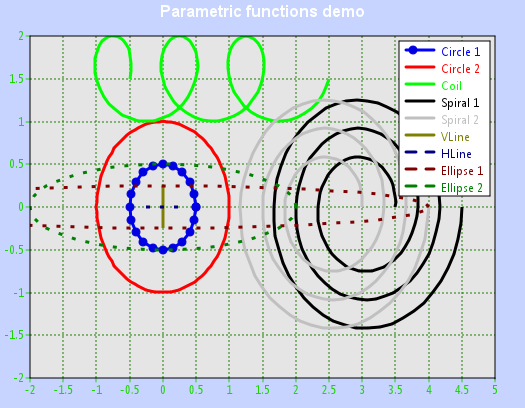
Task: Select the Spiral 1 legend label
Action: [x=460, y=103]
